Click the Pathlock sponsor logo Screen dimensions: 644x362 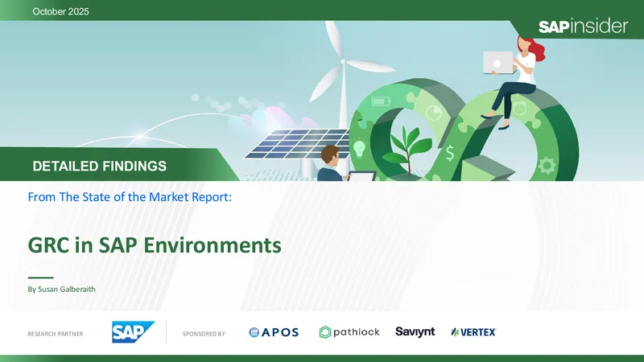pos(349,332)
